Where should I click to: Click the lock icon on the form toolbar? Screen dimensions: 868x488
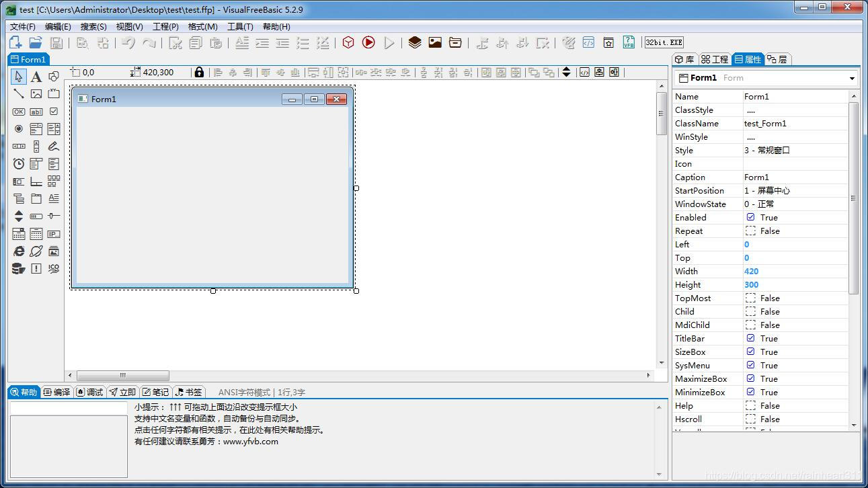coord(199,72)
